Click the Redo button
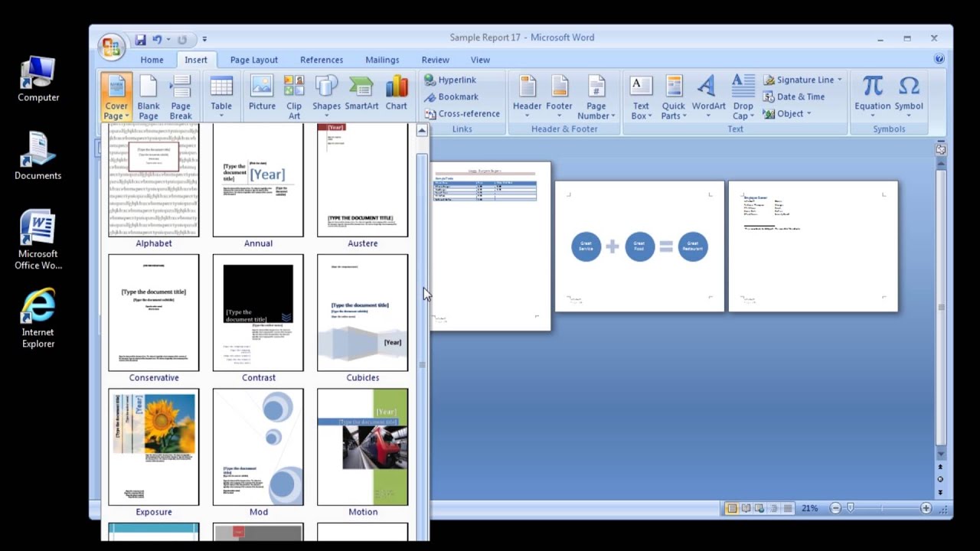980x551 pixels. (182, 40)
